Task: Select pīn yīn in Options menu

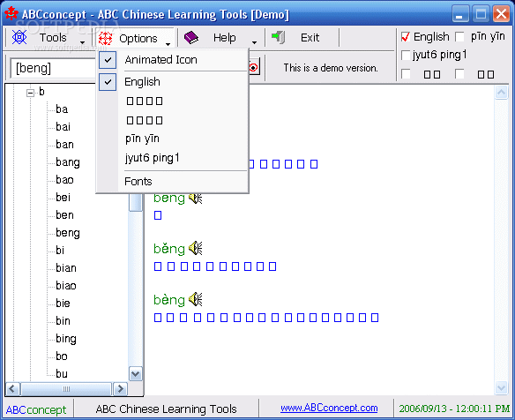Action: coord(142,139)
